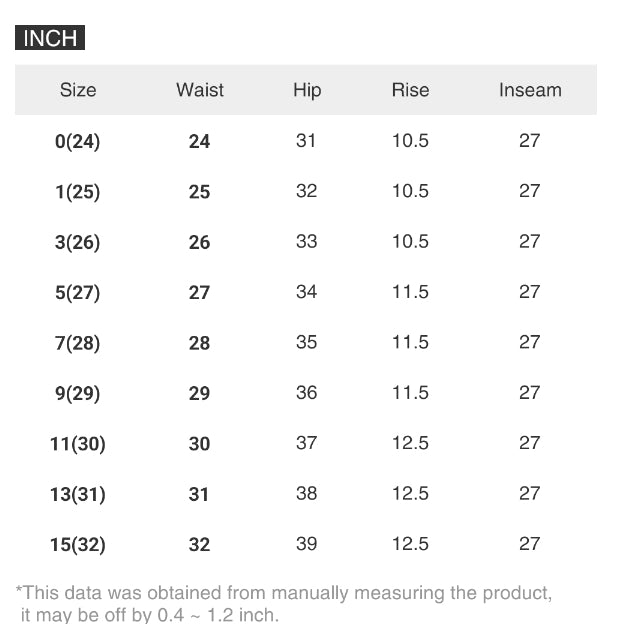Screen dimensions: 628x624
Task: Click the Rise column header
Action: (x=410, y=90)
